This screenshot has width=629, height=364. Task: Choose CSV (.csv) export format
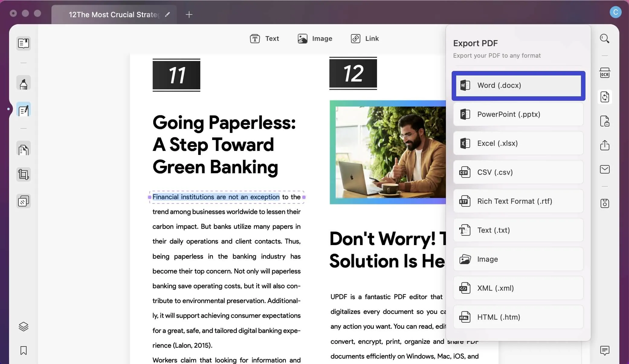coord(518,172)
